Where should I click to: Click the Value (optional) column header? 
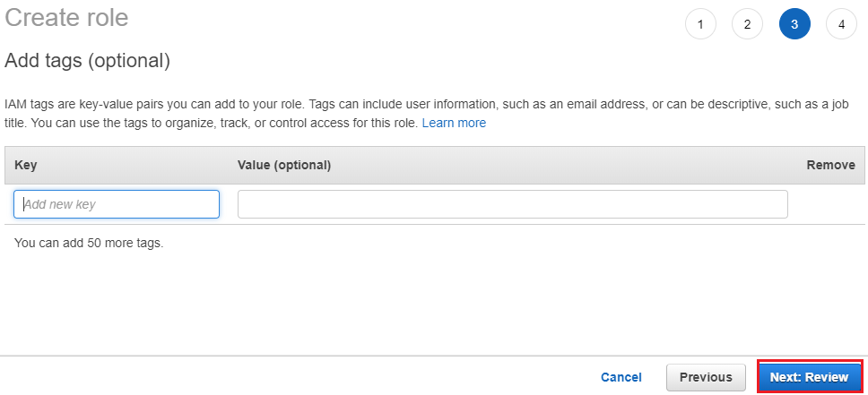(x=284, y=165)
